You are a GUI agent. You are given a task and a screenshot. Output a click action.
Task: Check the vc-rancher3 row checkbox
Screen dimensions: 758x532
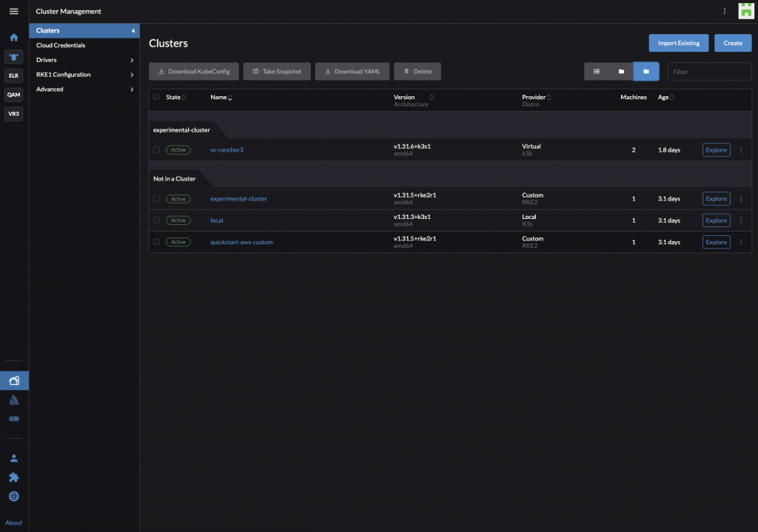(157, 149)
